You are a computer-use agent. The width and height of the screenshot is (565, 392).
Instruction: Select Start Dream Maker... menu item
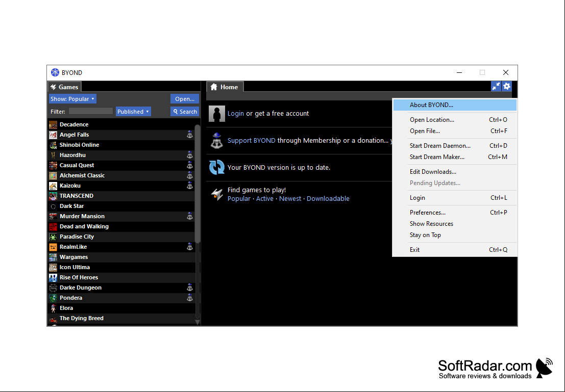455,157
